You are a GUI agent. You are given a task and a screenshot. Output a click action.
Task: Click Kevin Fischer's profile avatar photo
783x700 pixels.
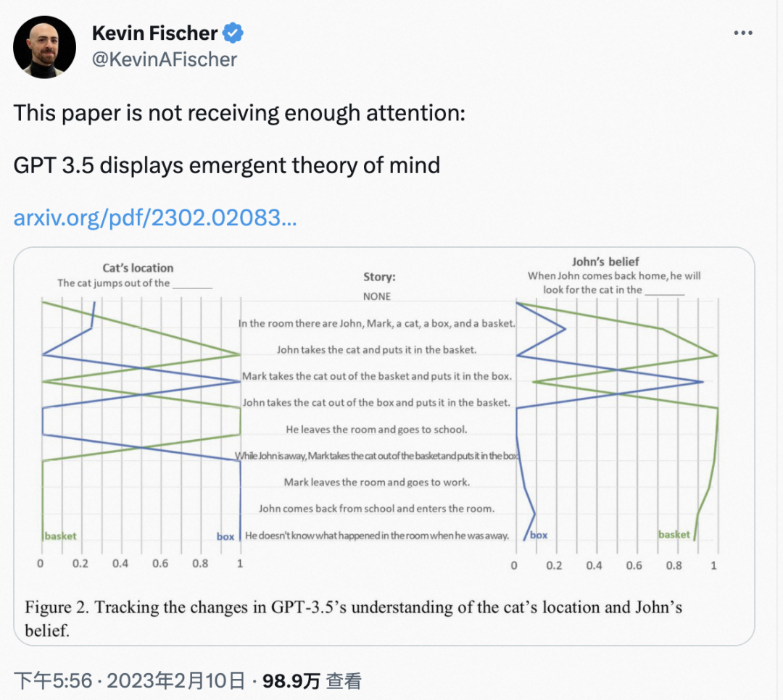(44, 46)
